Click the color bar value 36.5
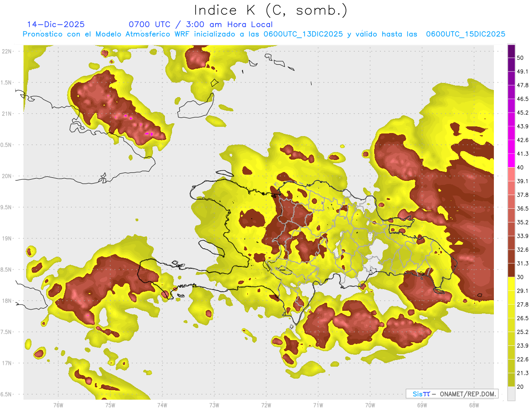532x411 pixels. click(x=523, y=208)
